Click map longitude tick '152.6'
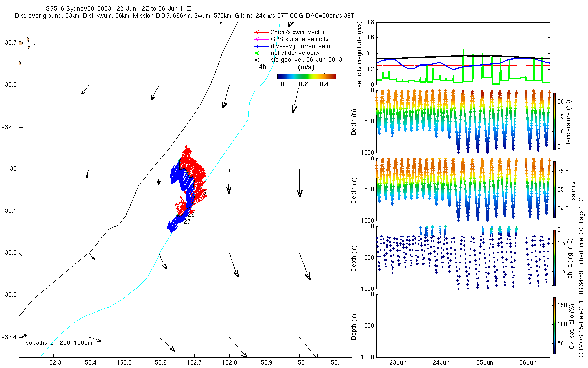The width and height of the screenshot is (588, 368). pyautogui.click(x=159, y=363)
